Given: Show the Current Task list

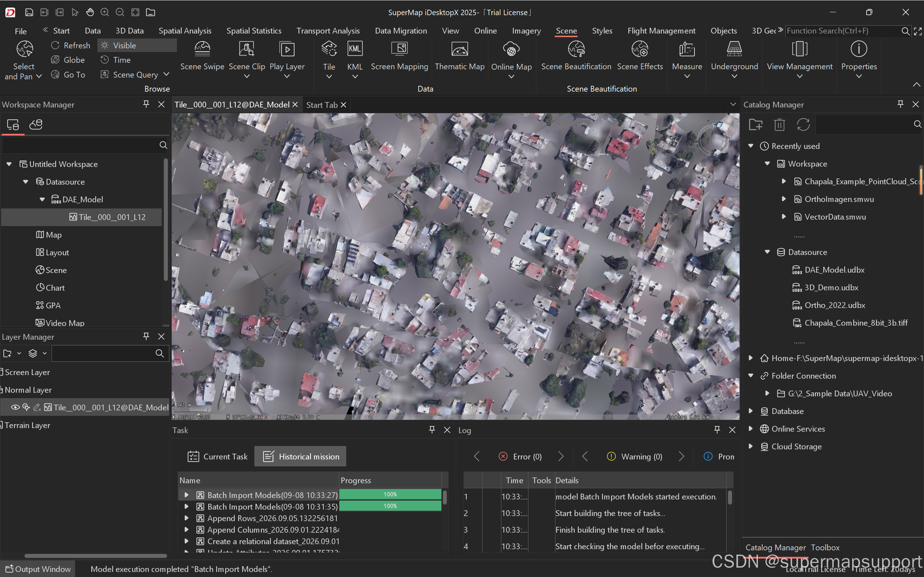Looking at the screenshot, I should pyautogui.click(x=218, y=457).
